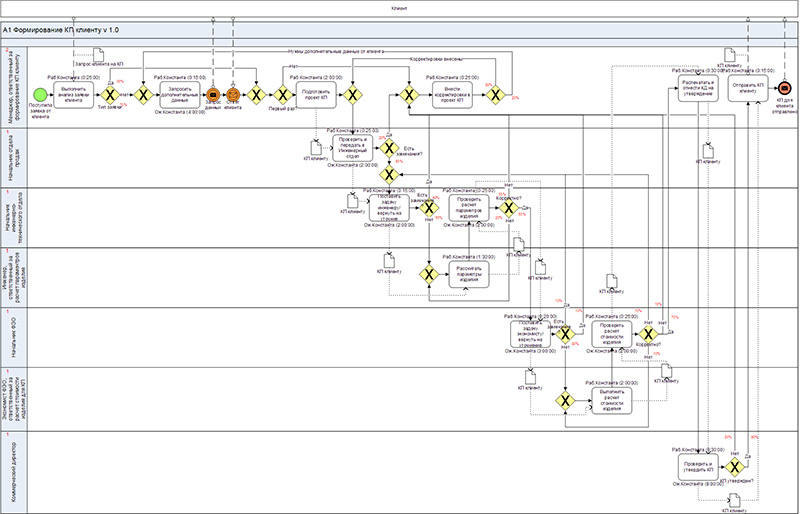Select 'Выполнить расчет стоимости изделия' task

[x=615, y=399]
